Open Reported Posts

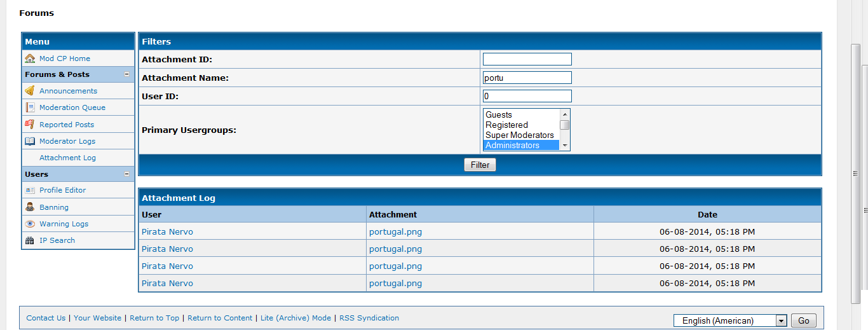(x=67, y=125)
